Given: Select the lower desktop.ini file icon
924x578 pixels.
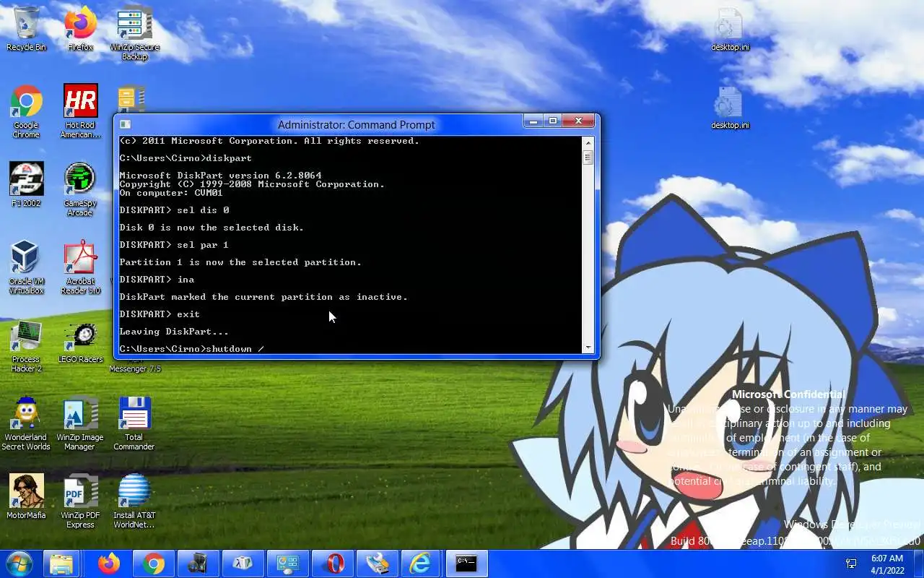Looking at the screenshot, I should (x=729, y=108).
